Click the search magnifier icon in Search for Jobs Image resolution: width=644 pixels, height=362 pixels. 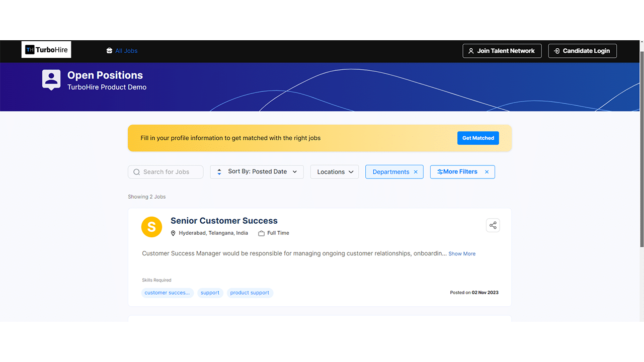point(136,171)
